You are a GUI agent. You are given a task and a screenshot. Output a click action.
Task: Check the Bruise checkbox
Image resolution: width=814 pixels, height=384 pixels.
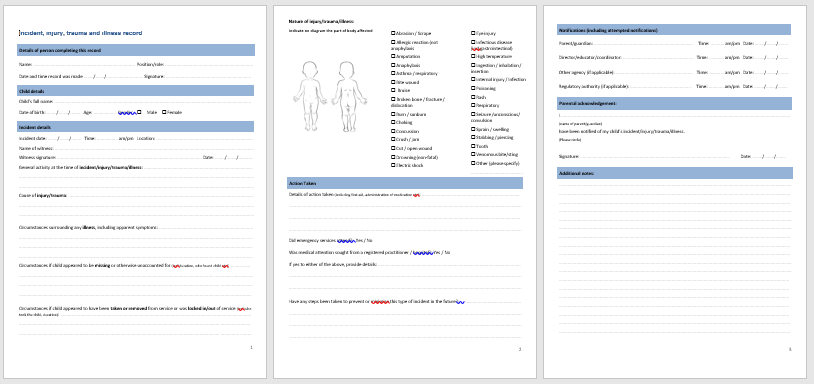click(x=393, y=90)
